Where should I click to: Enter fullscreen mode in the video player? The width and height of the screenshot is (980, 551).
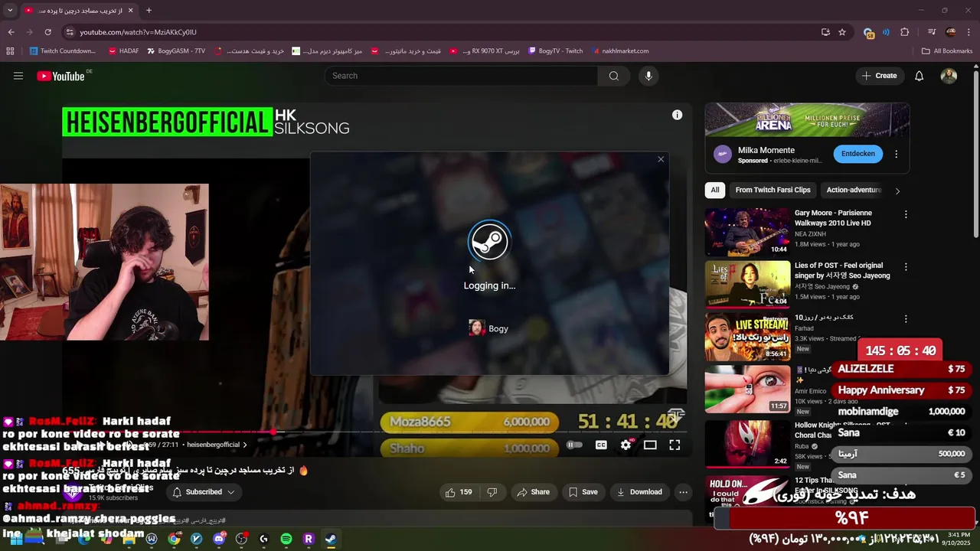[x=675, y=445]
